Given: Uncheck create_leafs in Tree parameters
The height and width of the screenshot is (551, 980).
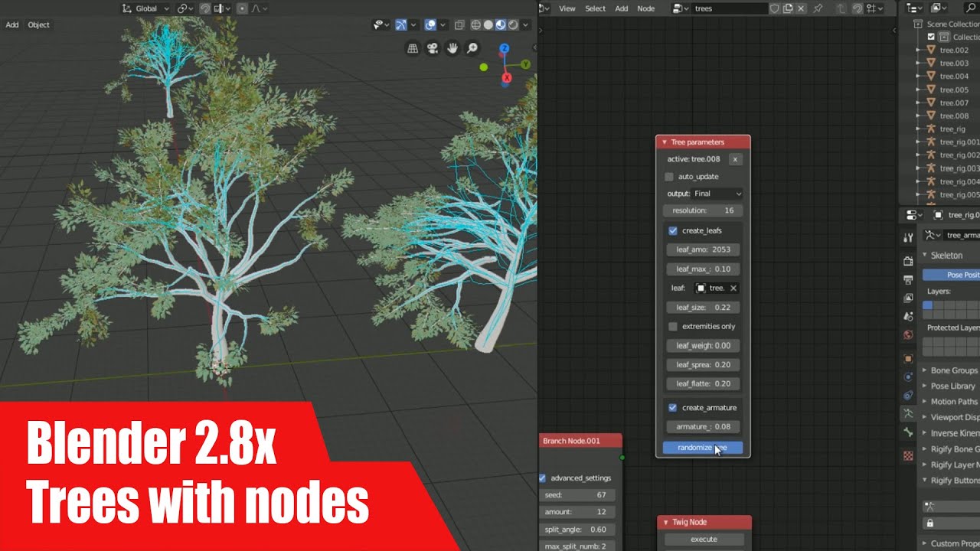Looking at the screenshot, I should pos(673,230).
